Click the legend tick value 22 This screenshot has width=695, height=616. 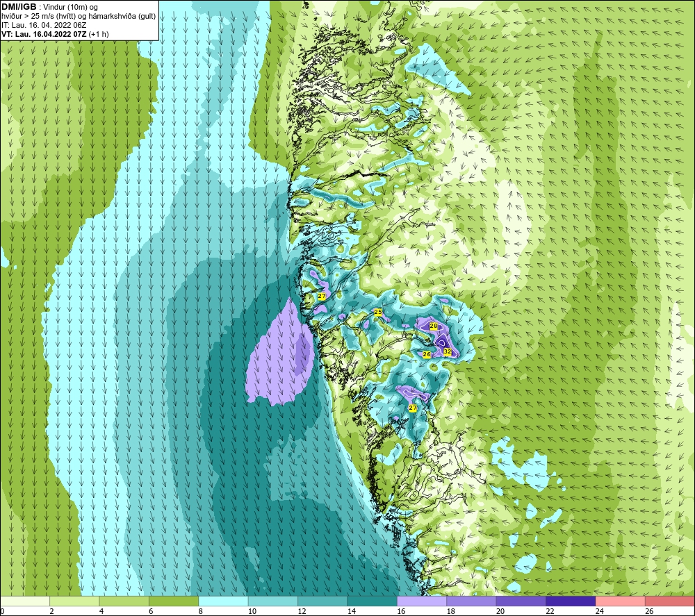click(x=550, y=611)
